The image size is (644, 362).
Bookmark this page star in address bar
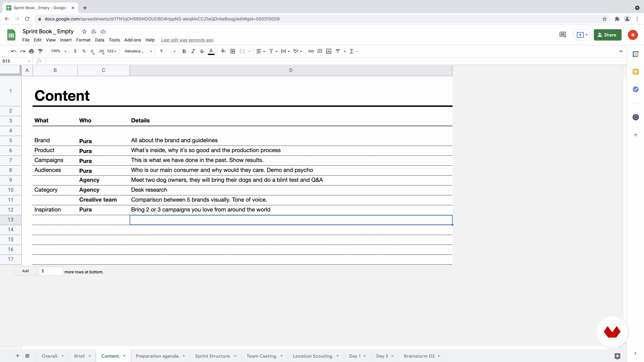tap(604, 19)
